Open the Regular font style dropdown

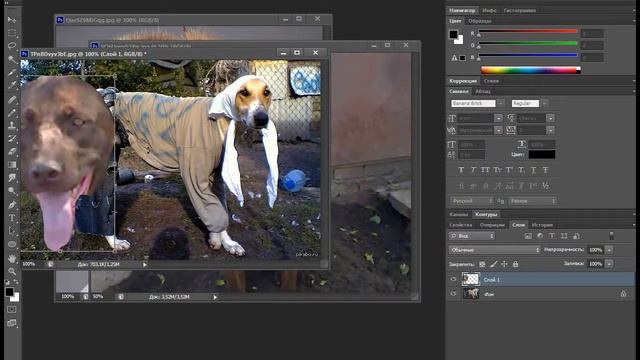(544, 103)
